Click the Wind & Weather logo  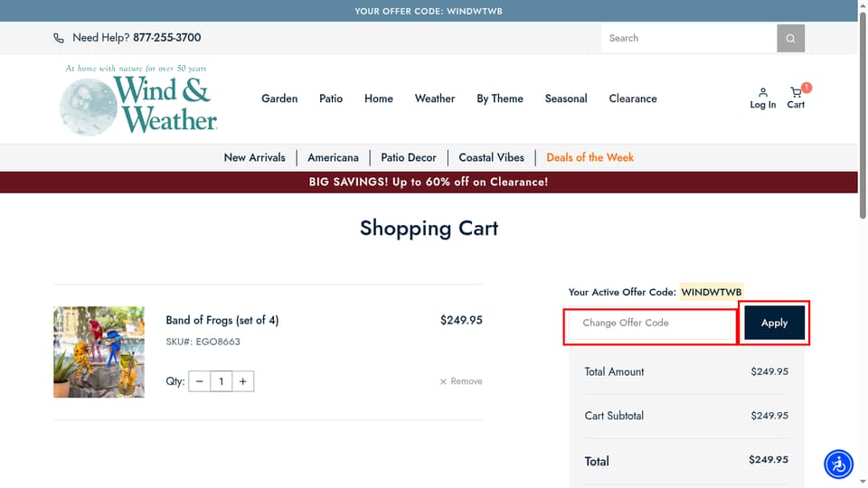click(138, 99)
